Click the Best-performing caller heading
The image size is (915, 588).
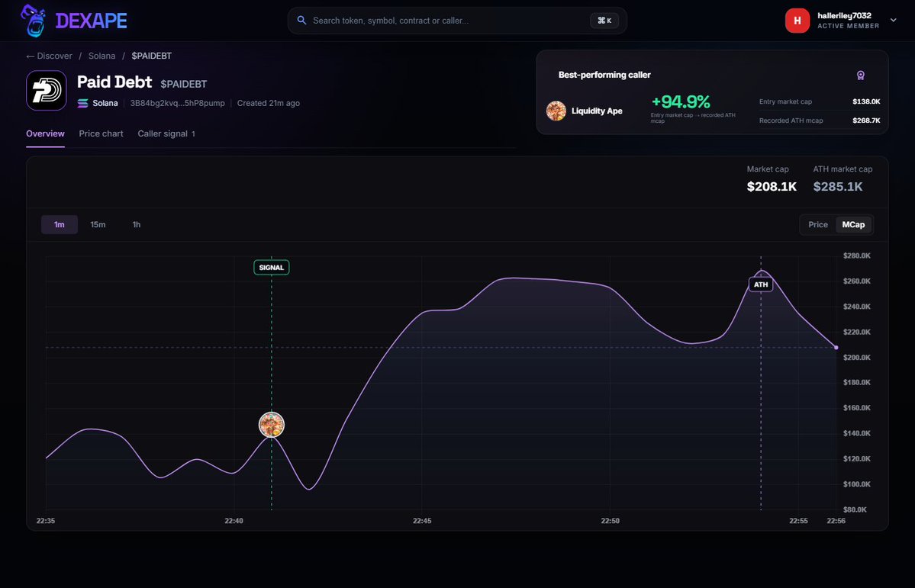pyautogui.click(x=604, y=75)
